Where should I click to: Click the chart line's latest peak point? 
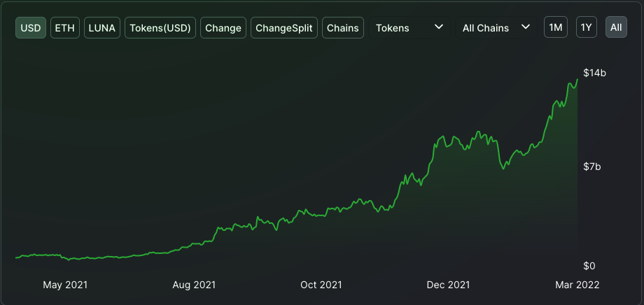577,79
